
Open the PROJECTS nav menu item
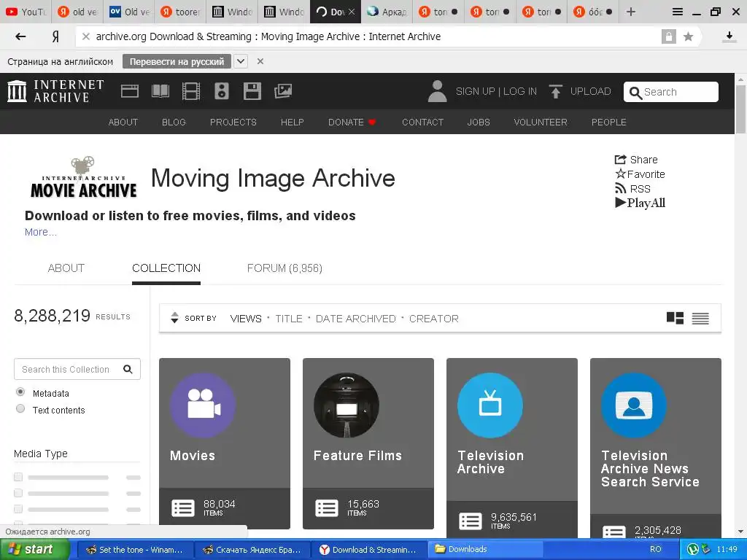[x=233, y=122]
